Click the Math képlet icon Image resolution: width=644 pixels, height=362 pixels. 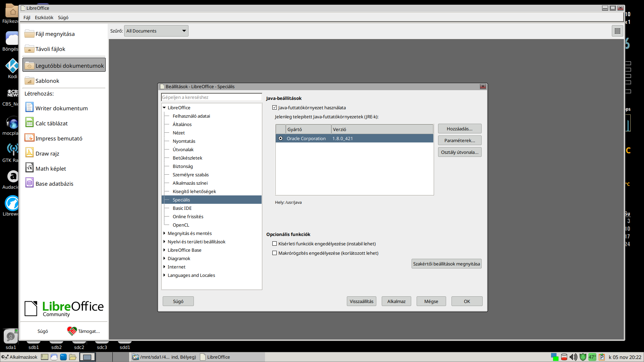pos(30,168)
